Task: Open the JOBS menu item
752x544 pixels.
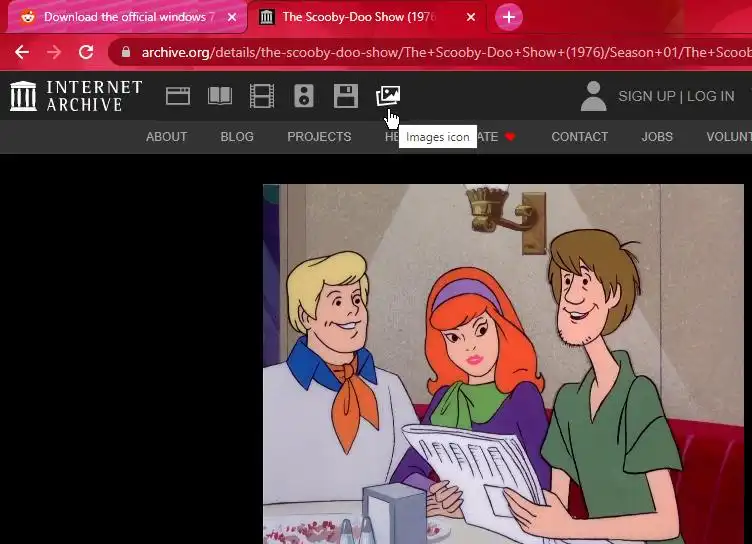Action: tap(657, 137)
